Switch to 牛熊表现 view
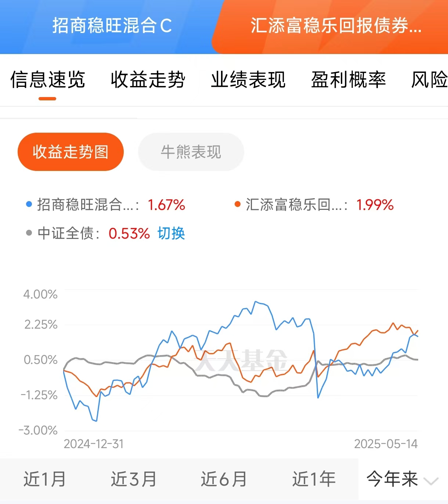448x504 pixels. 191,152
